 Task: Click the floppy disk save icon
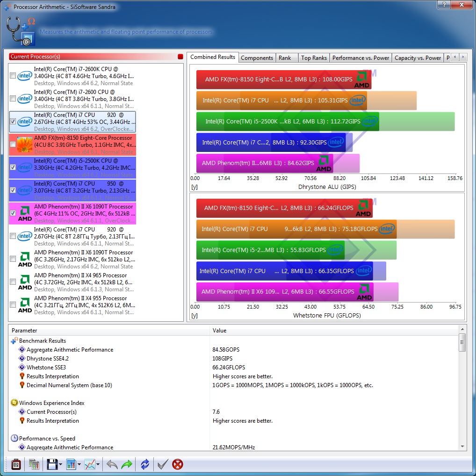pyautogui.click(x=52, y=464)
